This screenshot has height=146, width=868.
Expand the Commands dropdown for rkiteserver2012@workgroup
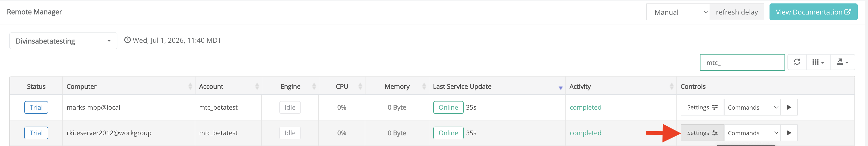[x=752, y=133]
